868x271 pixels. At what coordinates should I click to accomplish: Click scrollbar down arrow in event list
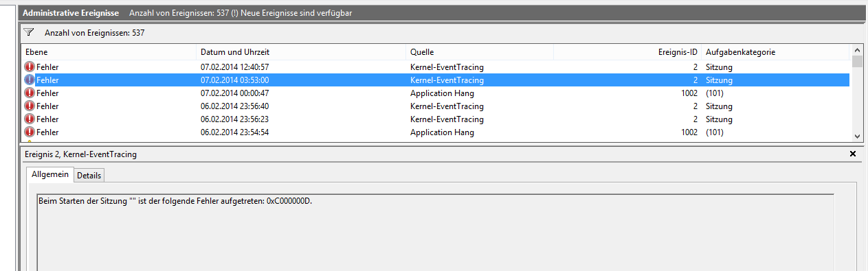[857, 137]
